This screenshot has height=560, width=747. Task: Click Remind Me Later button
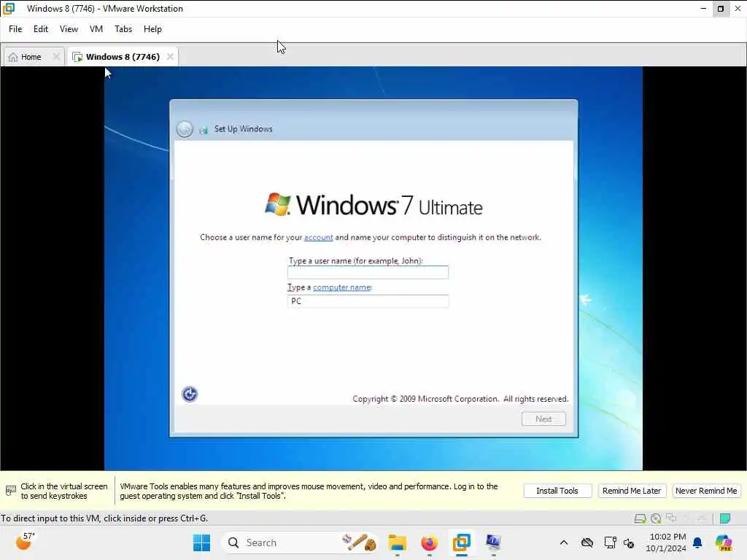632,491
